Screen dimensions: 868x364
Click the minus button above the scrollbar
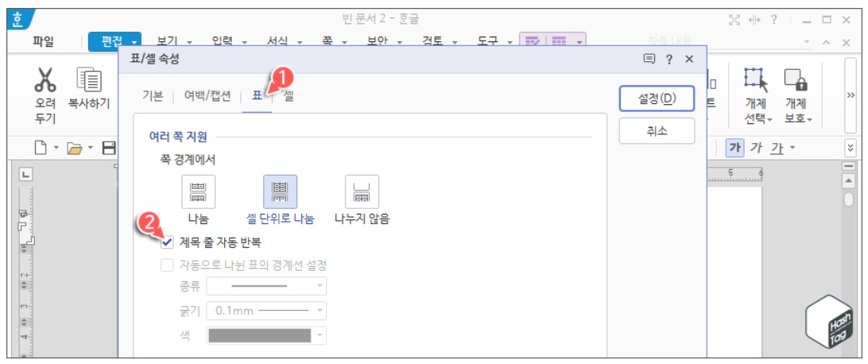click(848, 167)
